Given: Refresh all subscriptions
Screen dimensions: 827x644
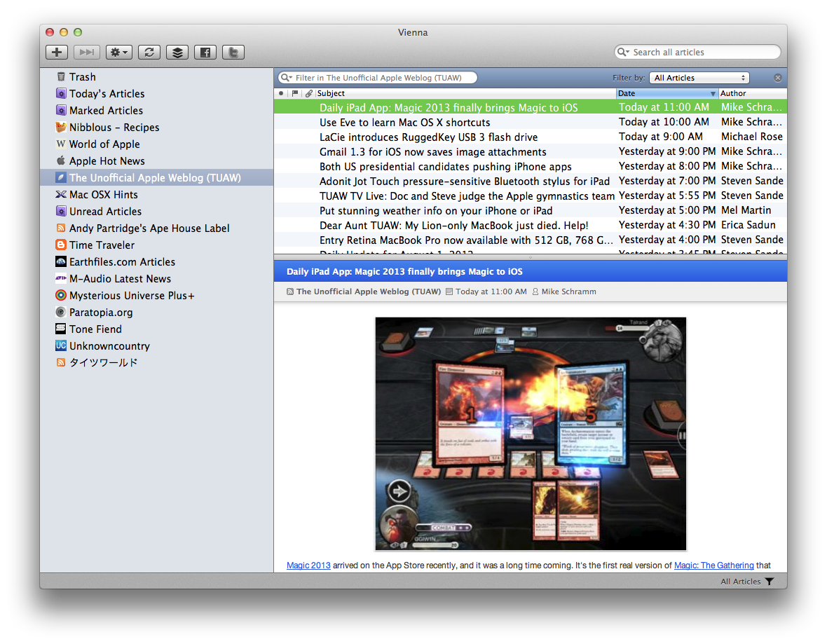Looking at the screenshot, I should [149, 53].
